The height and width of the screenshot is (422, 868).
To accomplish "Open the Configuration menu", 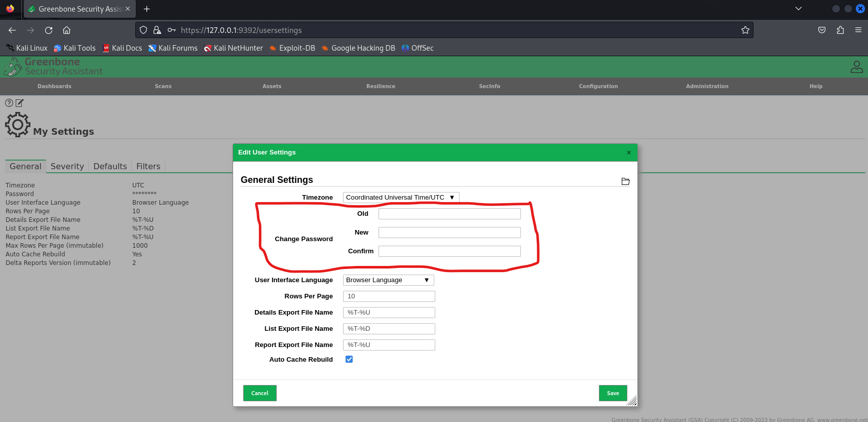I will (x=598, y=86).
